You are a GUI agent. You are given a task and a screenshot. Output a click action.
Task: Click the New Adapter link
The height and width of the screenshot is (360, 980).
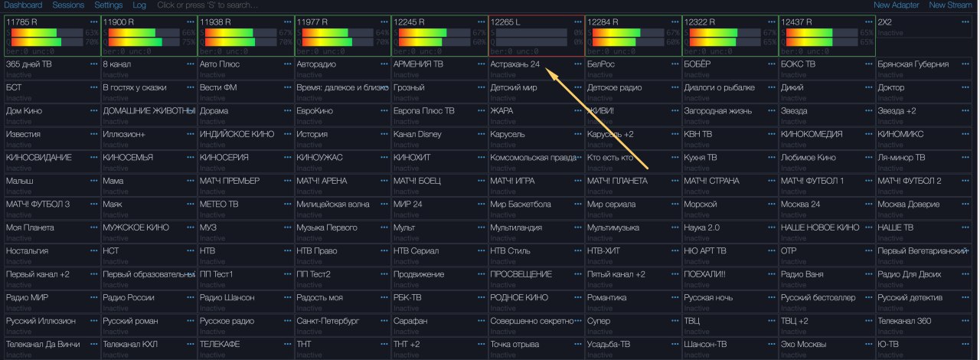click(897, 5)
